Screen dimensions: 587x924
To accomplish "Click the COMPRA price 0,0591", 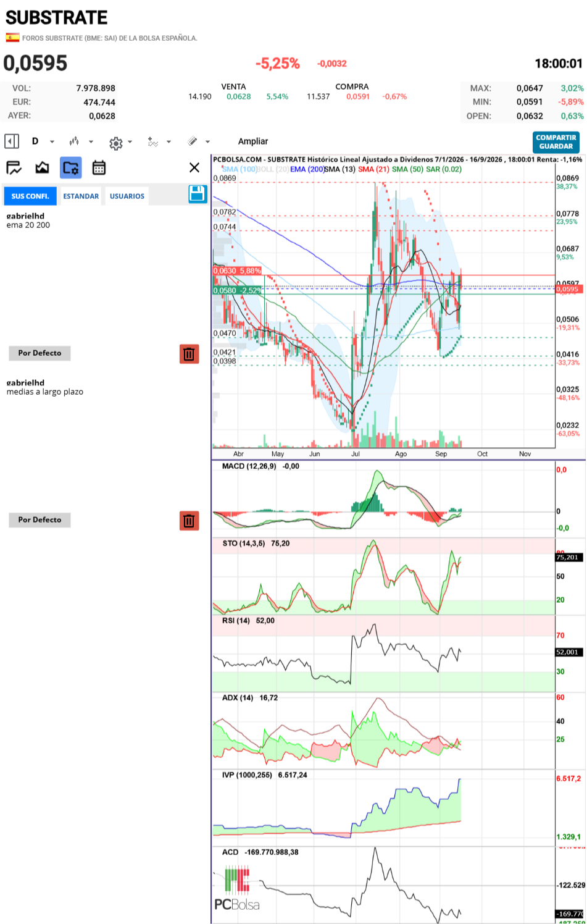I will pyautogui.click(x=358, y=96).
